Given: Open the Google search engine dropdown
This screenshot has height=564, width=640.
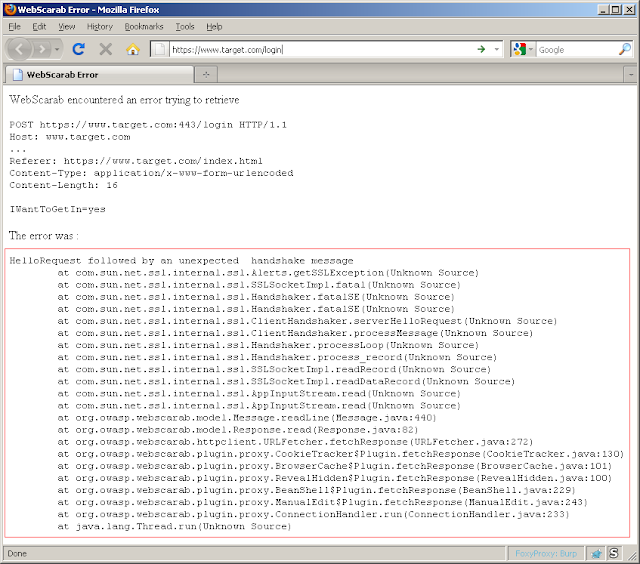Looking at the screenshot, I should pyautogui.click(x=524, y=49).
